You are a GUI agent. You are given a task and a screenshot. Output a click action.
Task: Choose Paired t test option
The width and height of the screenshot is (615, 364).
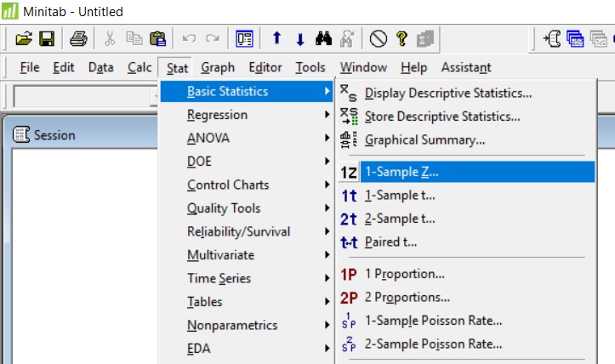pos(390,242)
